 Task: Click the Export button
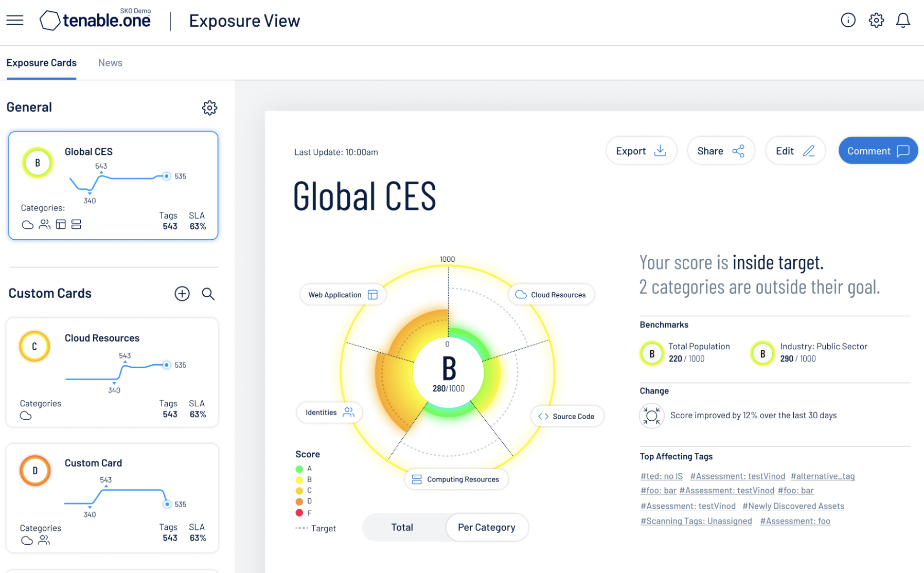641,151
